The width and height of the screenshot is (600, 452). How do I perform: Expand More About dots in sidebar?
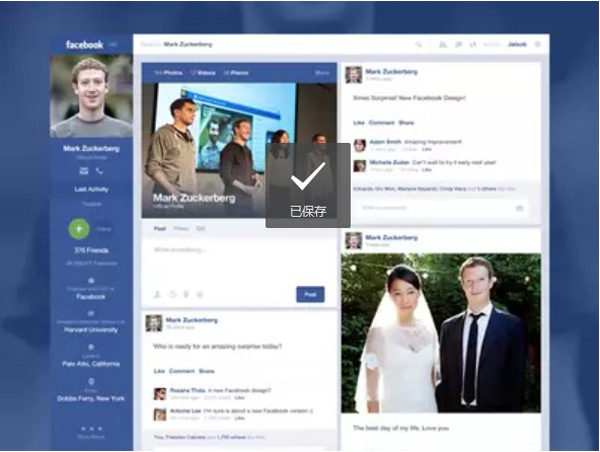(91, 428)
